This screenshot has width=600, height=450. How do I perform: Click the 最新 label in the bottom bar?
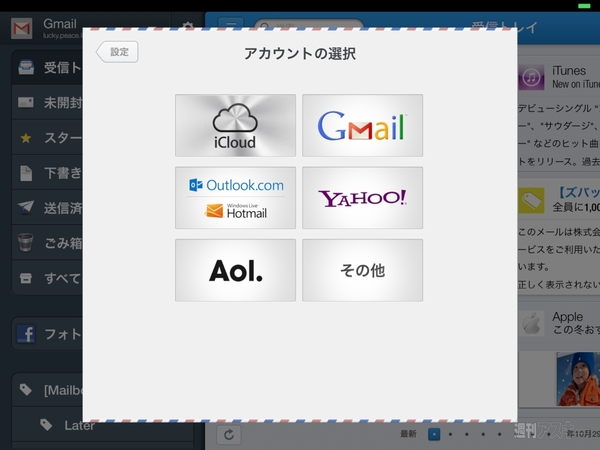click(408, 434)
